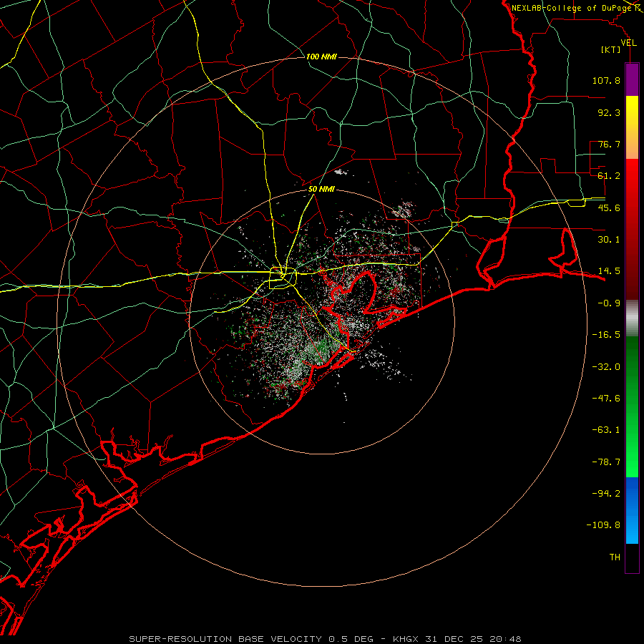Click the blue segment of the color scale
This screenshot has height=644, width=644.
[632, 510]
